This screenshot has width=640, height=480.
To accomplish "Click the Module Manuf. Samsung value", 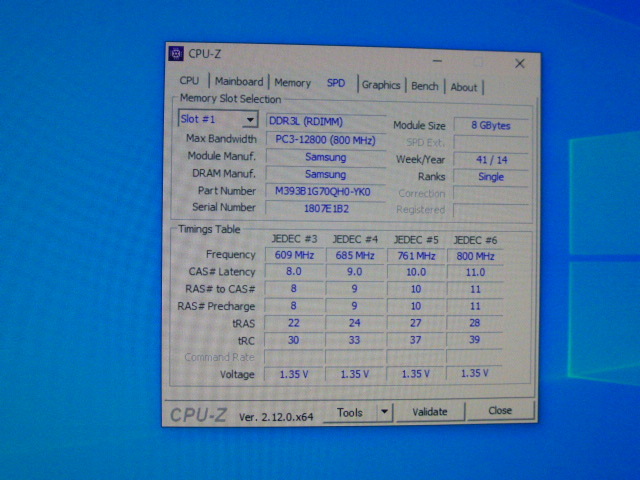I will pos(326,157).
